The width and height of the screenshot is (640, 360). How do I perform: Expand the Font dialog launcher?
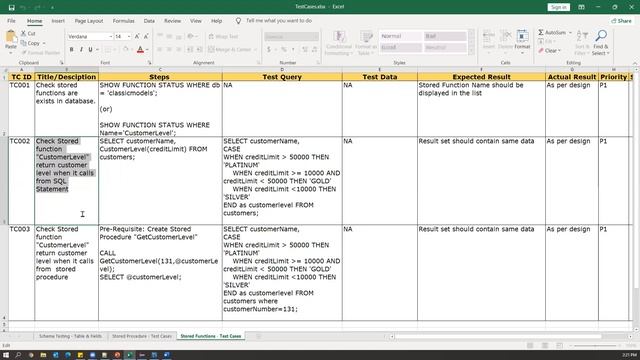click(149, 63)
